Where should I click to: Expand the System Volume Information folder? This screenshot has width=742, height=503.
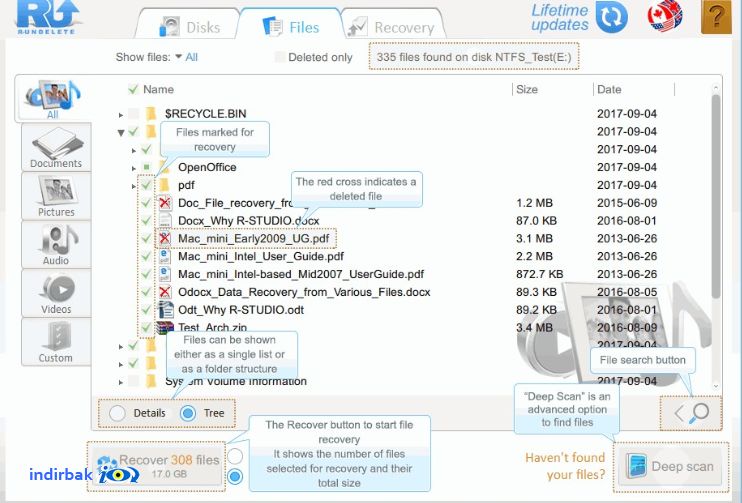point(121,382)
